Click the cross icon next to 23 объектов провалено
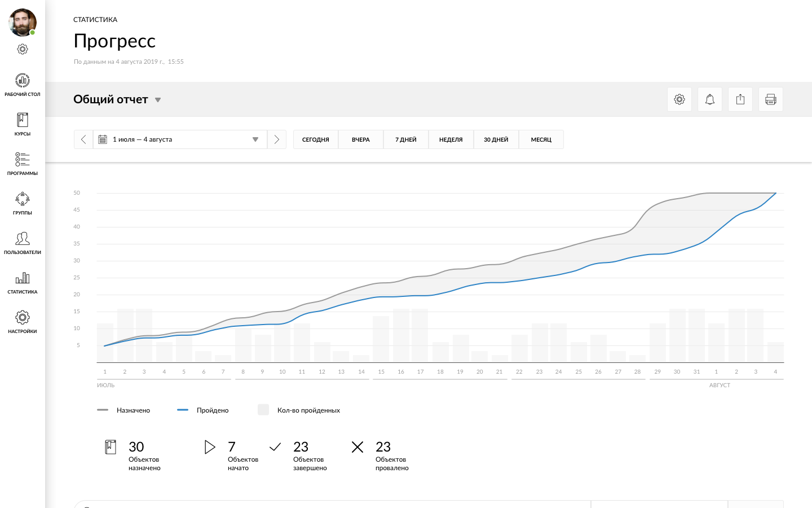The height and width of the screenshot is (508, 812). 358,447
